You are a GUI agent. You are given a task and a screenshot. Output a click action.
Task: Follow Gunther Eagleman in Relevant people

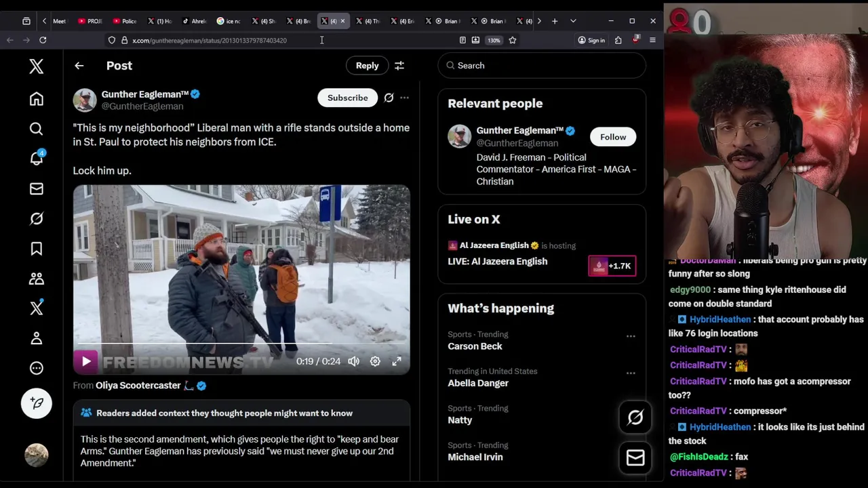pos(613,137)
